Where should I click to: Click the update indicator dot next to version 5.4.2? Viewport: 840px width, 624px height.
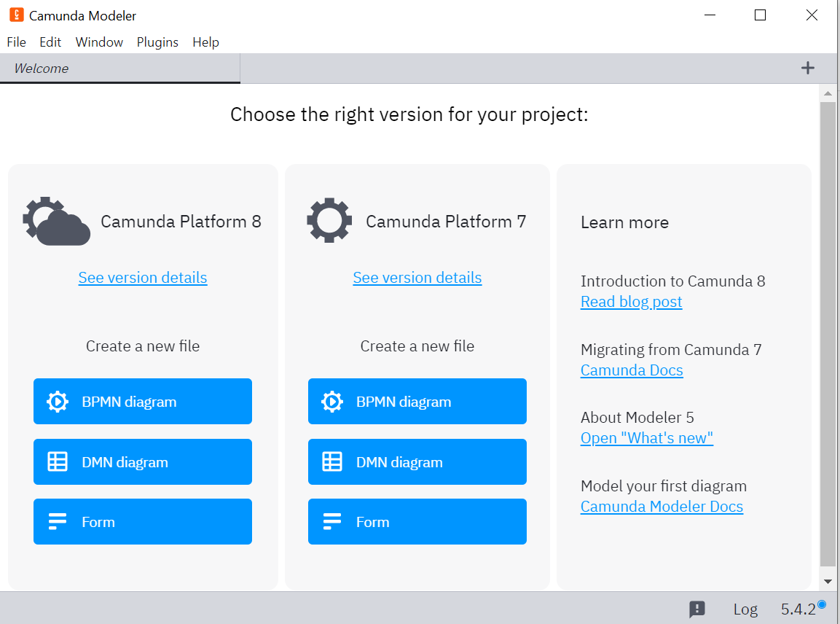(x=821, y=604)
